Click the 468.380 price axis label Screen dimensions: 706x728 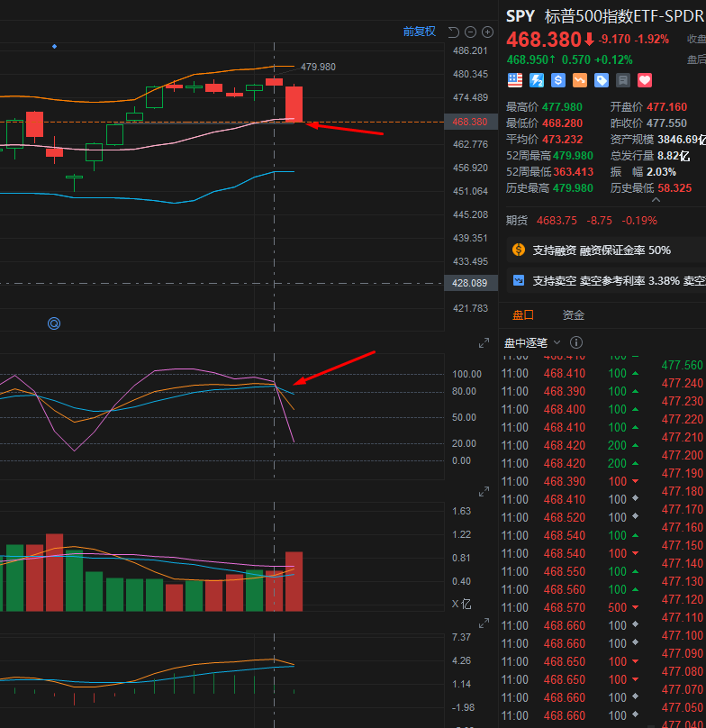tap(470, 122)
